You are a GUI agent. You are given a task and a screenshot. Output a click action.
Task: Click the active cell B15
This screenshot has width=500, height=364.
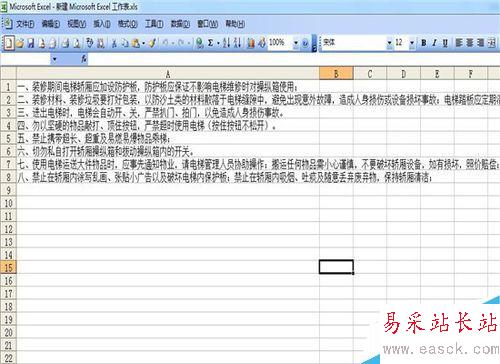tap(336, 267)
